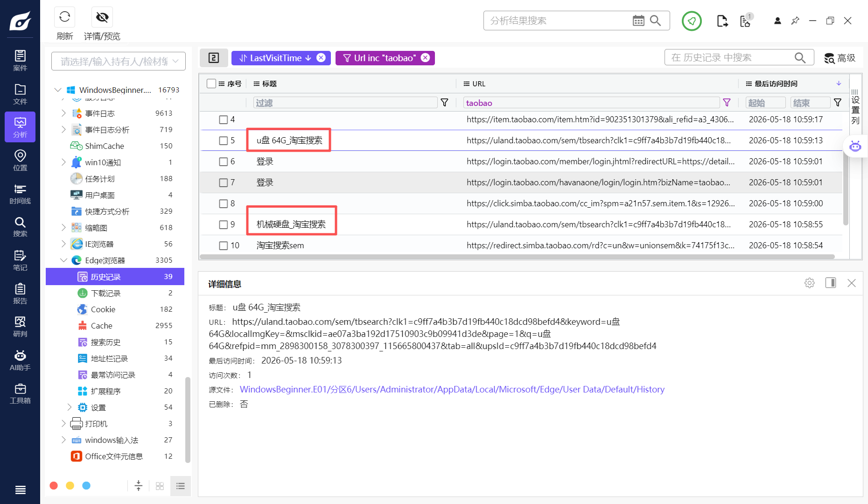Image resolution: width=868 pixels, height=504 pixels.
Task: Remove the LastVisitTime sort chip
Action: (x=321, y=57)
